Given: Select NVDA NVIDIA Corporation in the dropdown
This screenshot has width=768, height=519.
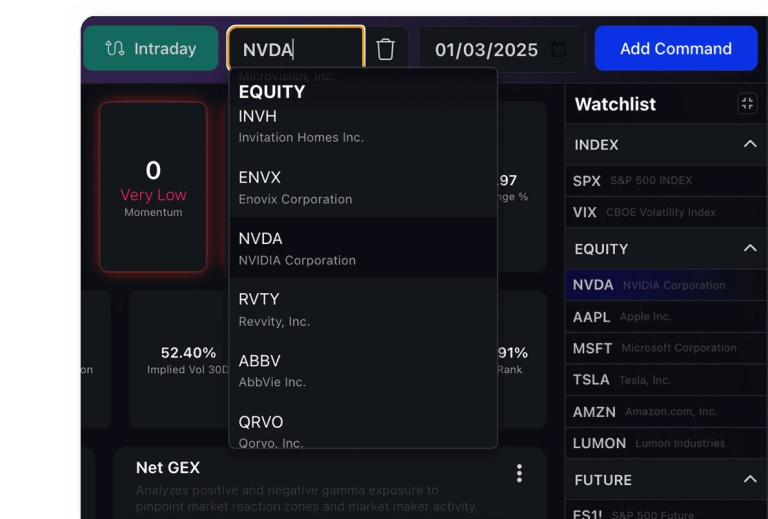Looking at the screenshot, I should pos(363,248).
